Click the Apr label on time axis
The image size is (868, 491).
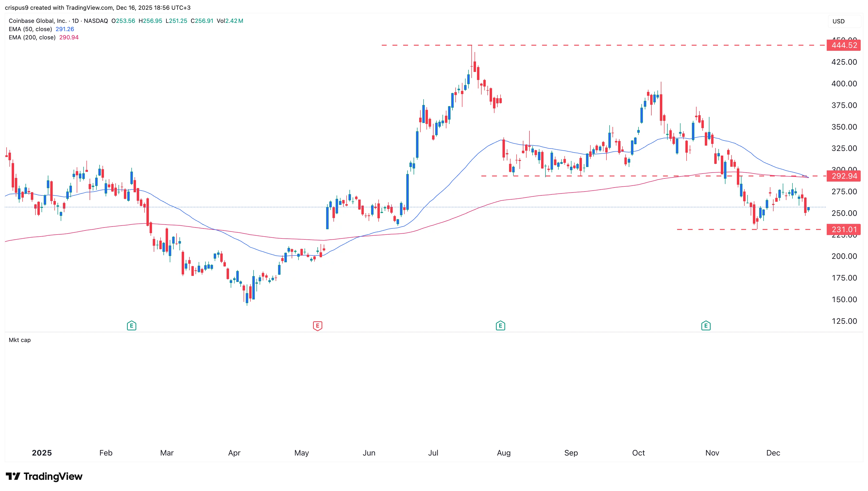tap(234, 453)
